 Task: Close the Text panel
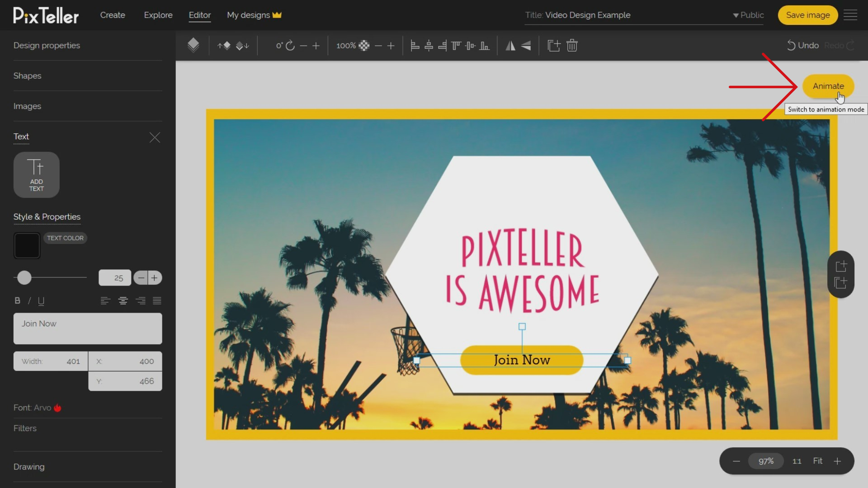(x=155, y=137)
